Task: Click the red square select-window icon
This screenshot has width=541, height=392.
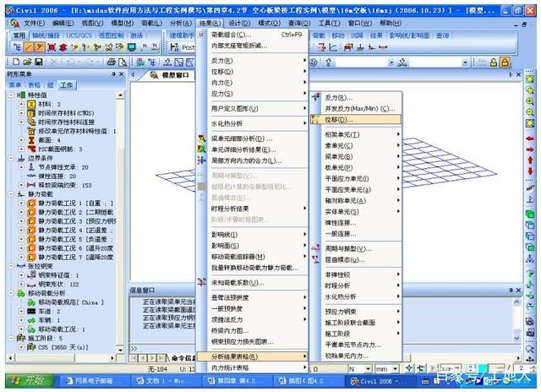Action: (52, 47)
